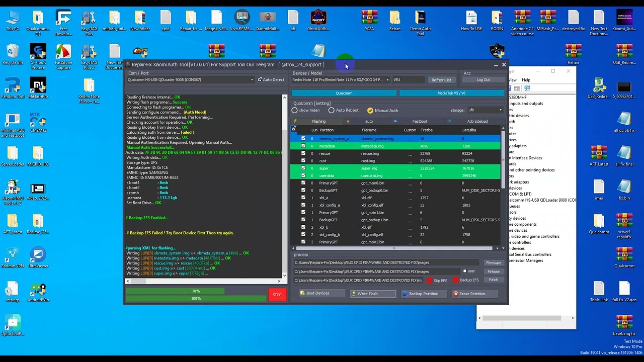The width and height of the screenshot is (644, 362).
Task: Launch OplusToolP desktop icon
Action: pos(13,326)
